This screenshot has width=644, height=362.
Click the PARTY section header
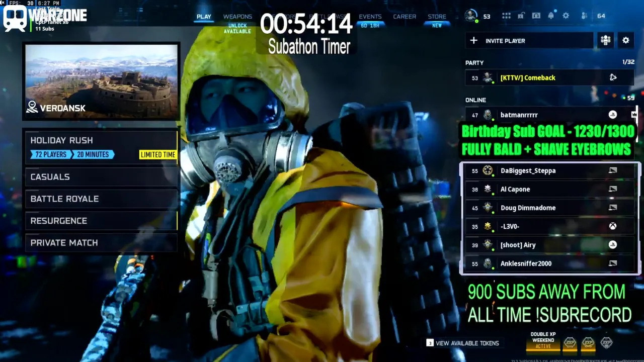[474, 63]
